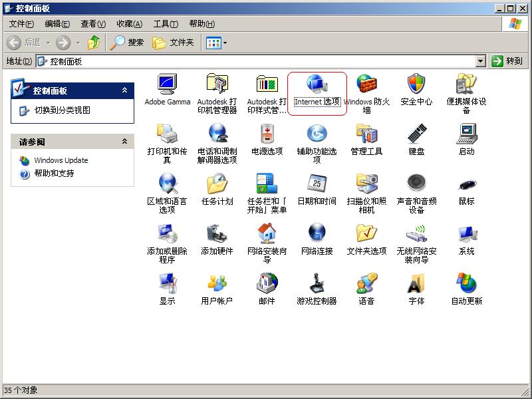This screenshot has width=532, height=399.
Task: Open 帮助和支持 link
Action: pos(55,174)
